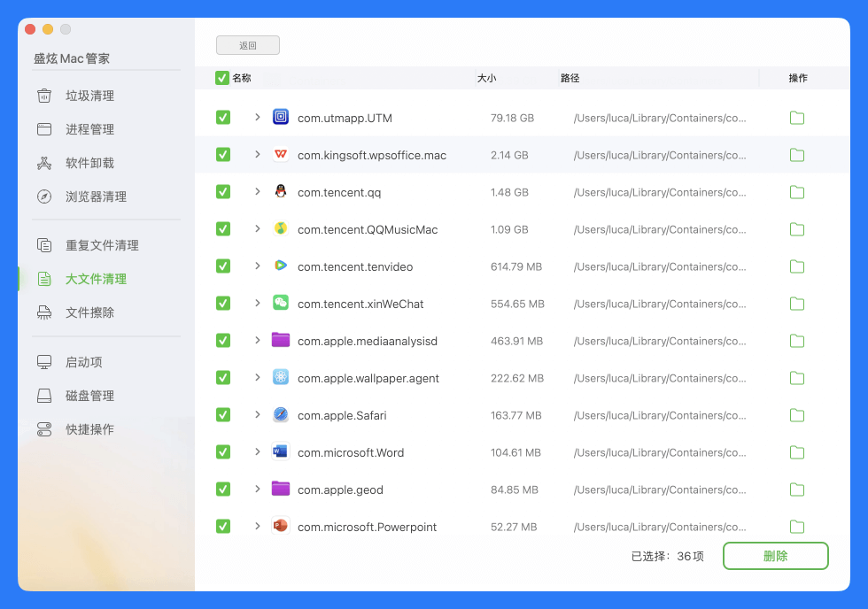This screenshot has height=609, width=868.
Task: Click the 删除 button
Action: (775, 556)
